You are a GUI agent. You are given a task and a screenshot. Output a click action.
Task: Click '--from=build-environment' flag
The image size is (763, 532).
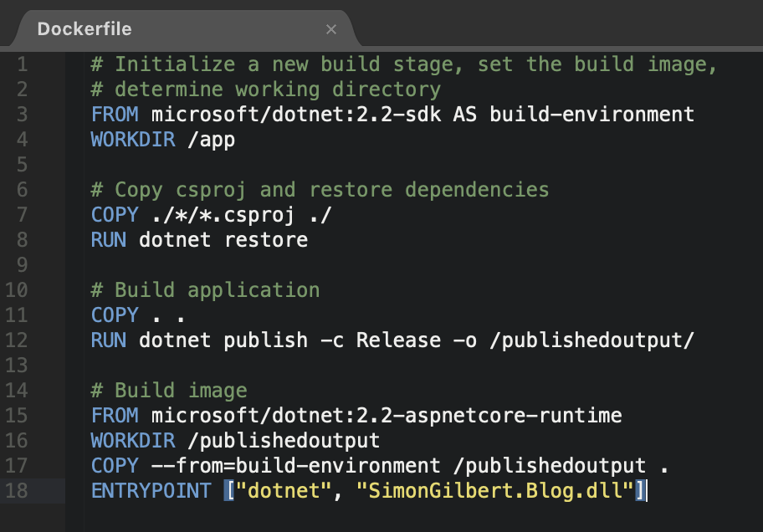click(296, 466)
